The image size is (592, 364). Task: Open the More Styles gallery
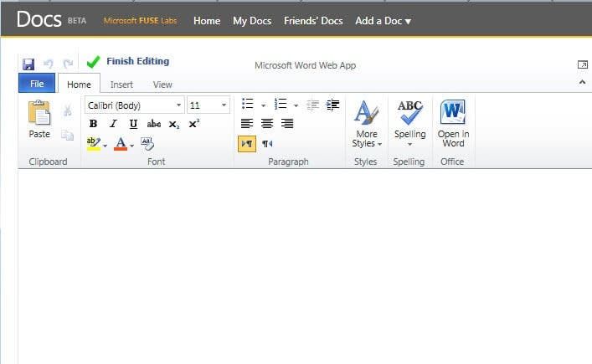click(366, 124)
